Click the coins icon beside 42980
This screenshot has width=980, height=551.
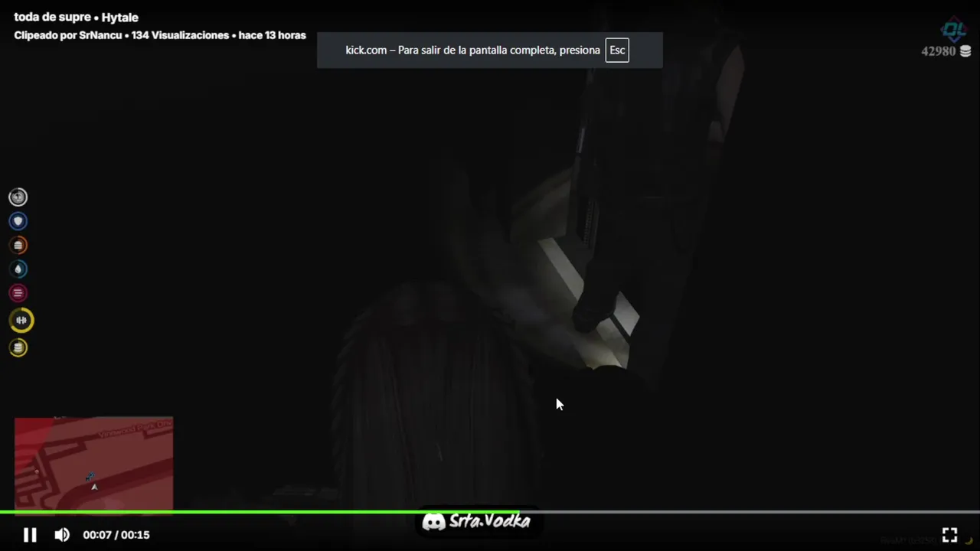point(965,51)
